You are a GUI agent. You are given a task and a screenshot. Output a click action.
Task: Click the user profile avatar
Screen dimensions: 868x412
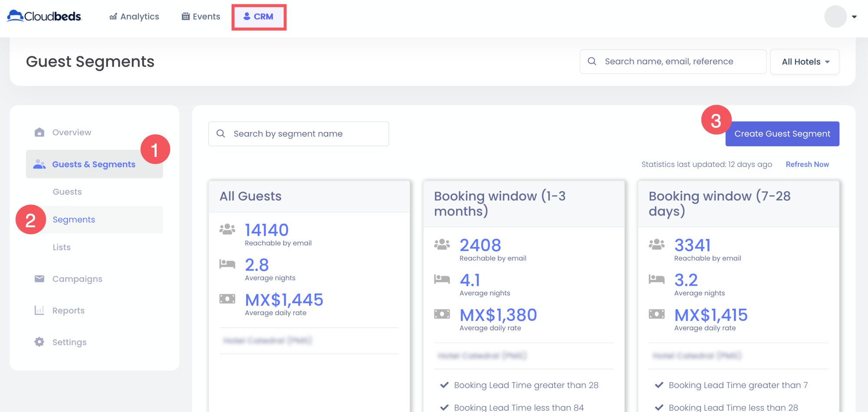835,16
